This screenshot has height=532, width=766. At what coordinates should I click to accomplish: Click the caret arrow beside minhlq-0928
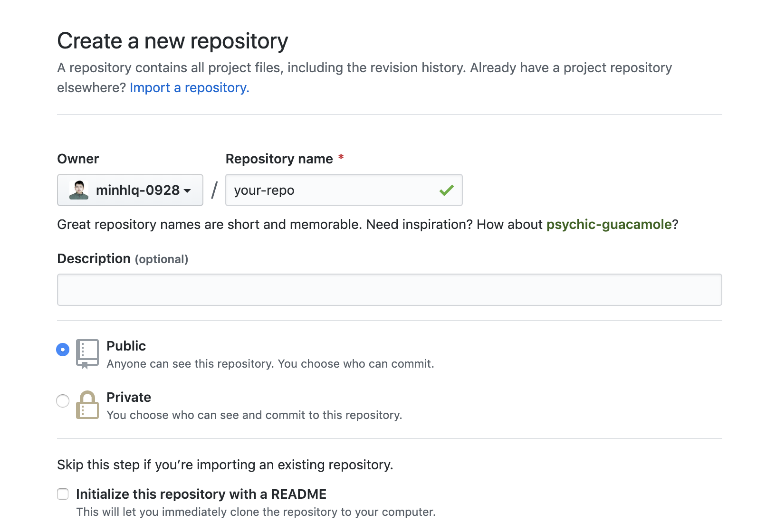188,190
